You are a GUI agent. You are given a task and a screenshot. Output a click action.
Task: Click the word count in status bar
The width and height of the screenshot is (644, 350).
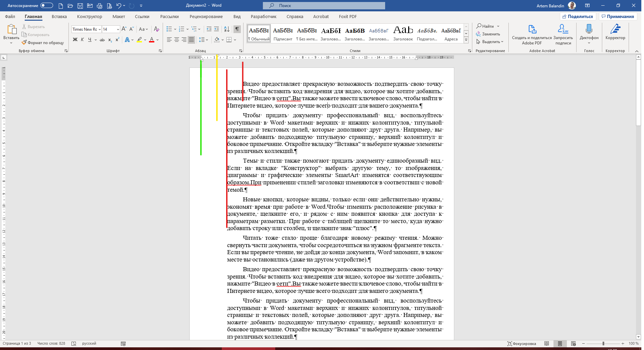pos(51,343)
